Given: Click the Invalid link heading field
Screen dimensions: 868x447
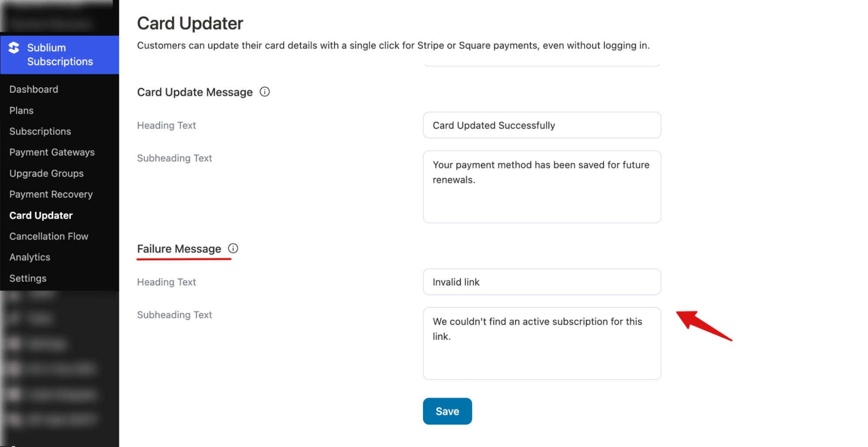Looking at the screenshot, I should pyautogui.click(x=541, y=282).
